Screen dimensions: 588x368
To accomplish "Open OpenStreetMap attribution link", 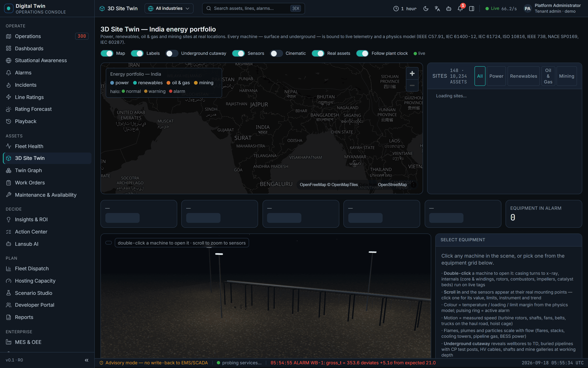I will point(392,184).
